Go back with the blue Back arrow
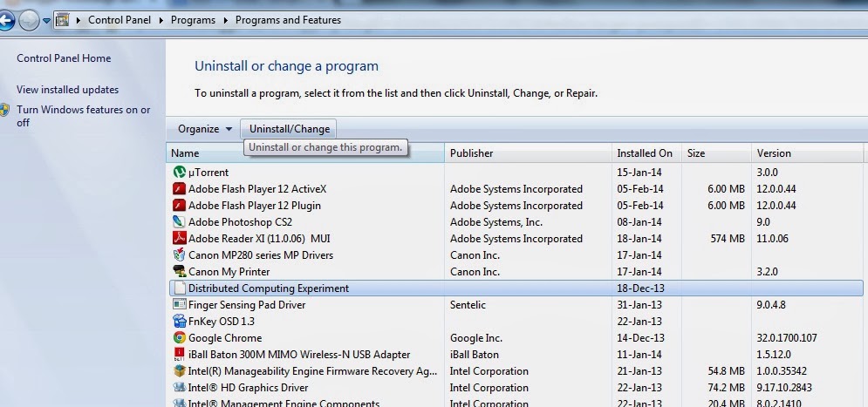The width and height of the screenshot is (868, 407). (x=5, y=21)
